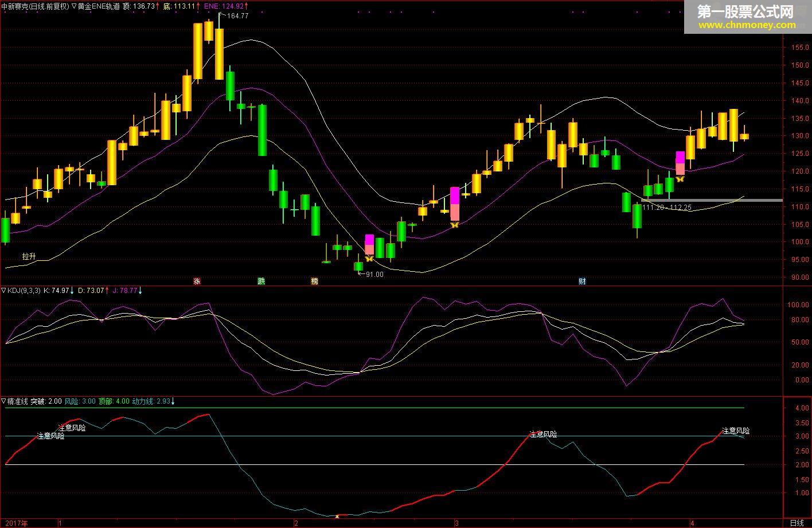Open the KDJ(9,3,3) indicator dropdown triangle
The image size is (812, 528).
[4, 291]
